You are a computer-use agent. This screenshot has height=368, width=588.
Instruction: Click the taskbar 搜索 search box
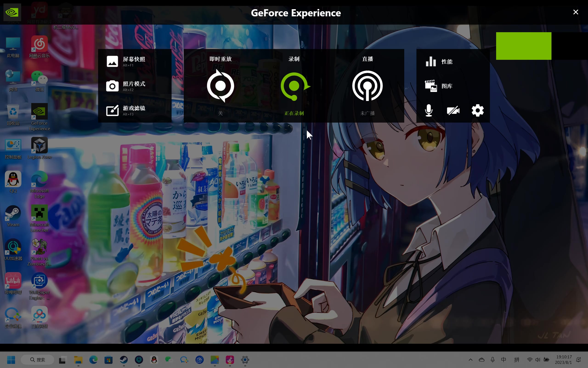click(x=37, y=360)
